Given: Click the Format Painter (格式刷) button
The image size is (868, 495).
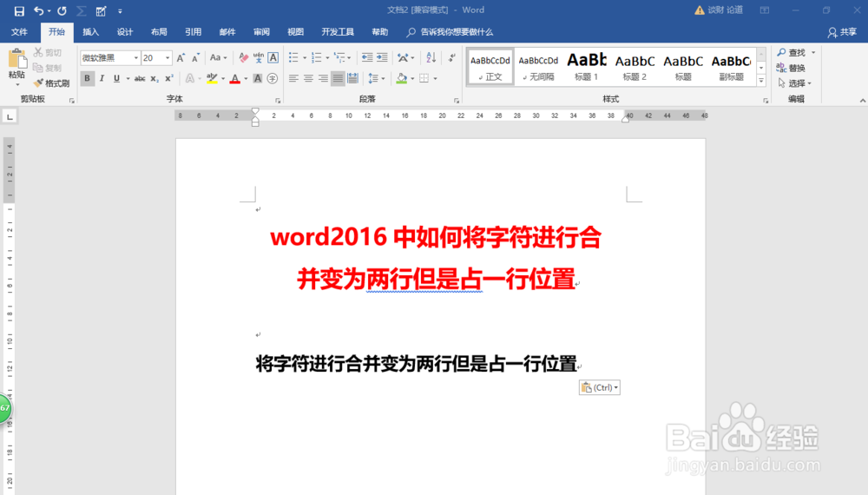Looking at the screenshot, I should 51,83.
